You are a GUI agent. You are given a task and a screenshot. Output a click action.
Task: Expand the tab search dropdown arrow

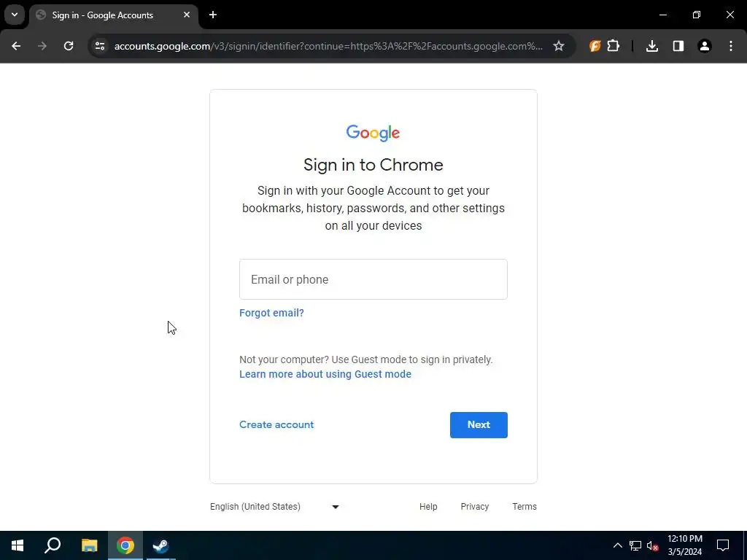(x=15, y=15)
